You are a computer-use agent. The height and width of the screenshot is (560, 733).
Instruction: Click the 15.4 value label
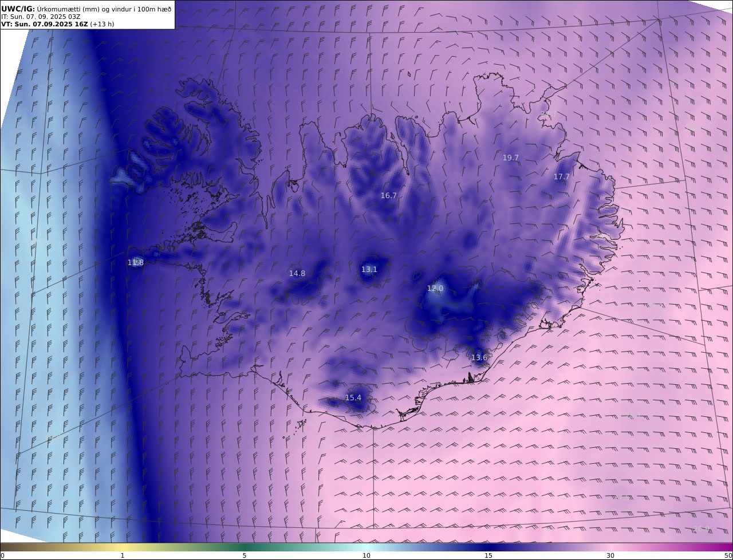(x=353, y=398)
